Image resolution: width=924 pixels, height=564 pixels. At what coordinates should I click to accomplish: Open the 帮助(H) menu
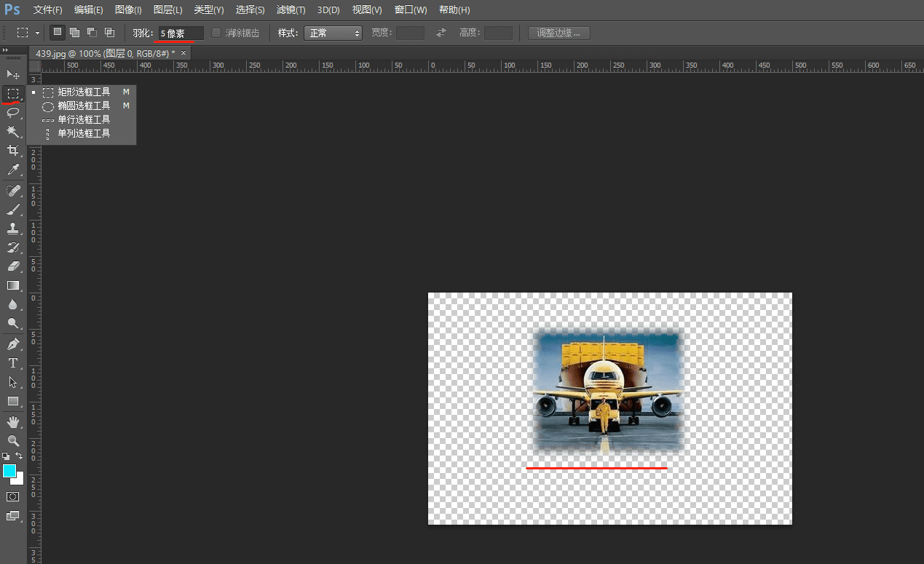[454, 10]
